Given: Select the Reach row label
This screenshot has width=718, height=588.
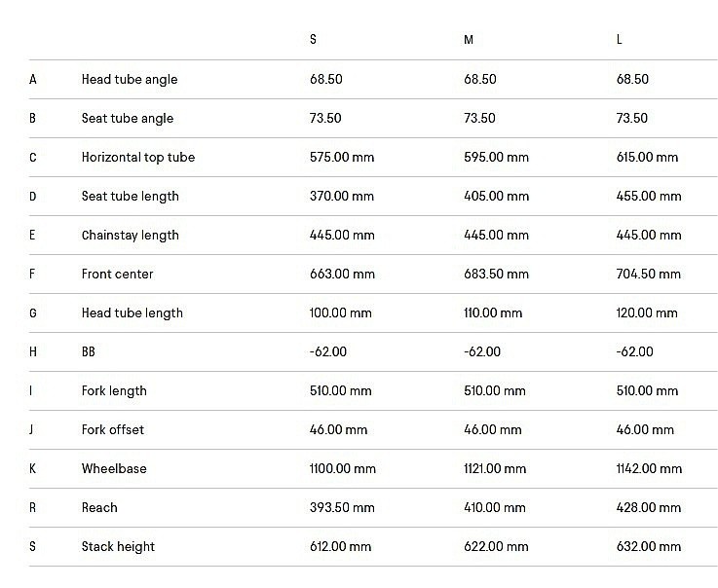Looking at the screenshot, I should (x=99, y=507).
